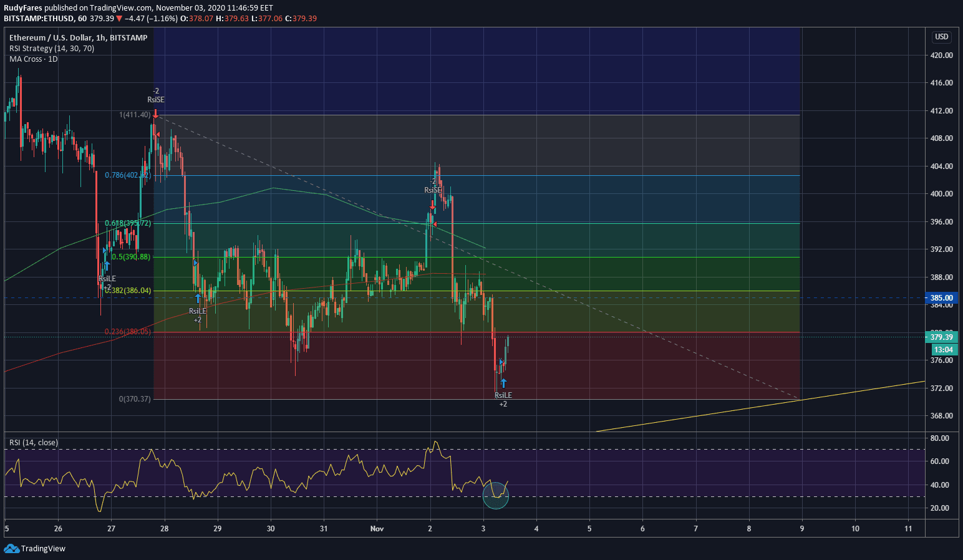Screen dimensions: 963x560
Task: Click the highlighted circle on the RSI line
Action: pos(496,495)
